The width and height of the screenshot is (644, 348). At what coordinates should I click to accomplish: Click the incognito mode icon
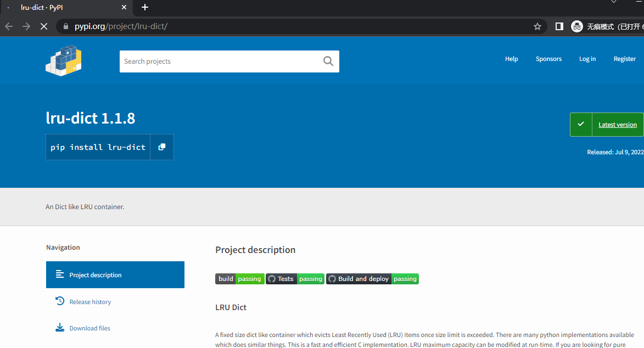coord(576,26)
